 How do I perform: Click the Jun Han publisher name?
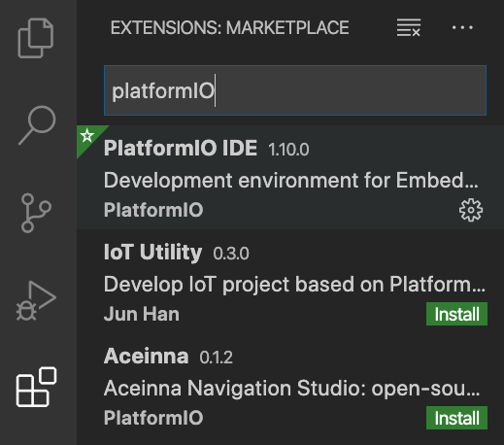(x=142, y=314)
